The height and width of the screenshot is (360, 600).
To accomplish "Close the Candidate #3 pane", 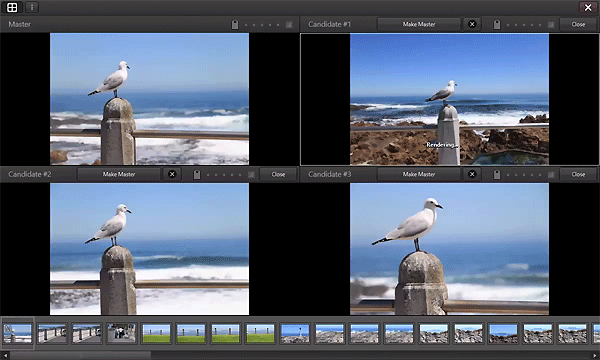I will [x=578, y=174].
